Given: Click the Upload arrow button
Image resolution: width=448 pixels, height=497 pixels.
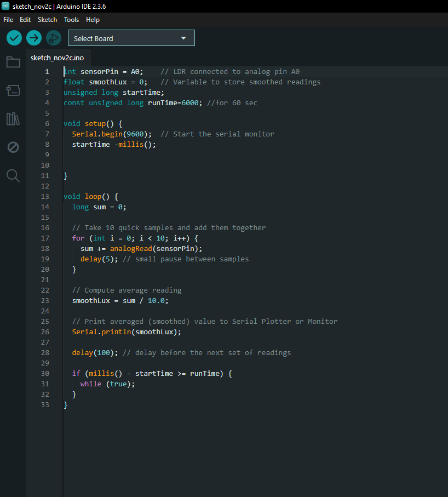Looking at the screenshot, I should 34,38.
